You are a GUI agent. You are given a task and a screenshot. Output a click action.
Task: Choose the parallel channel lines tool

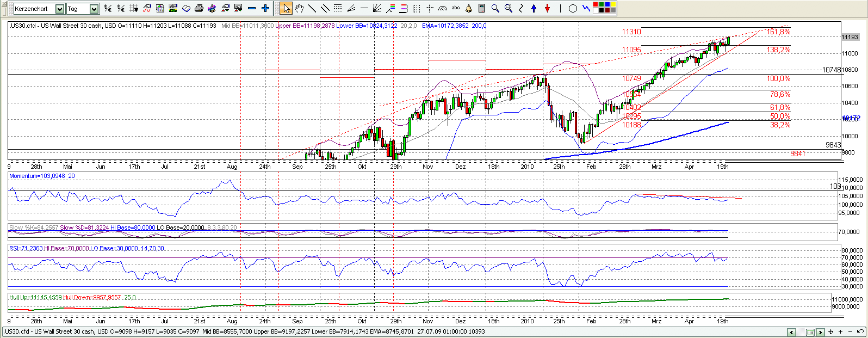(325, 8)
